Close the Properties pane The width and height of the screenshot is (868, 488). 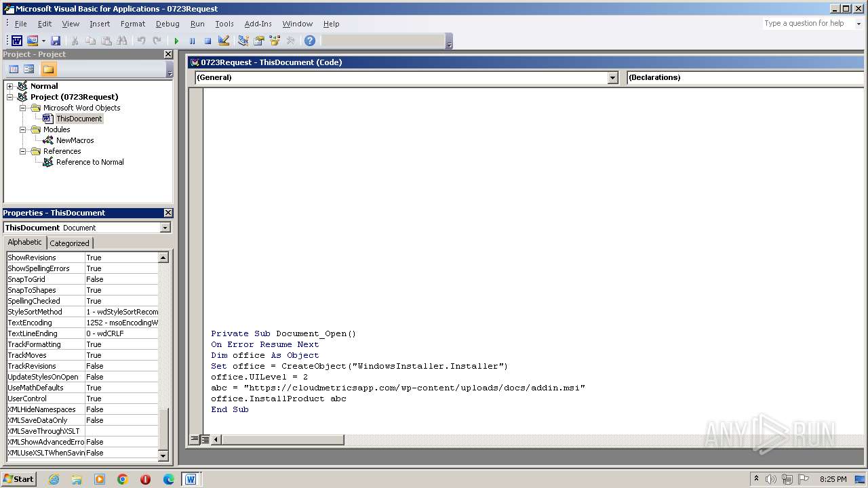pos(168,213)
